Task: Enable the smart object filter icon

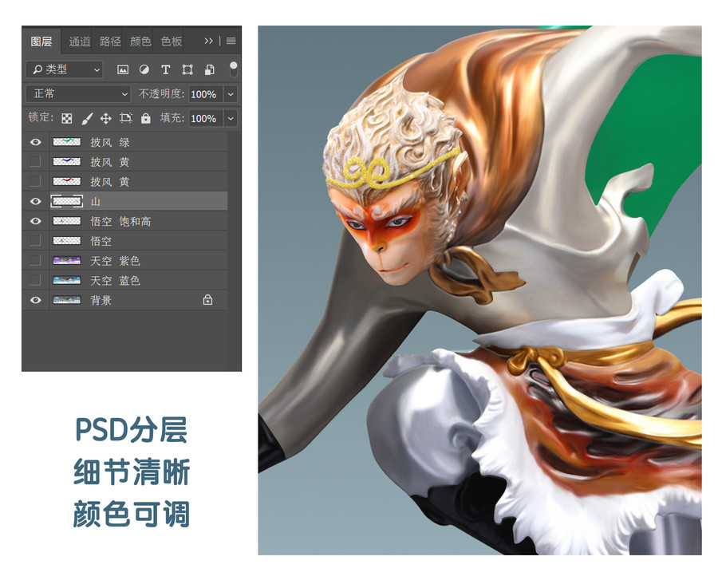Action: (209, 69)
